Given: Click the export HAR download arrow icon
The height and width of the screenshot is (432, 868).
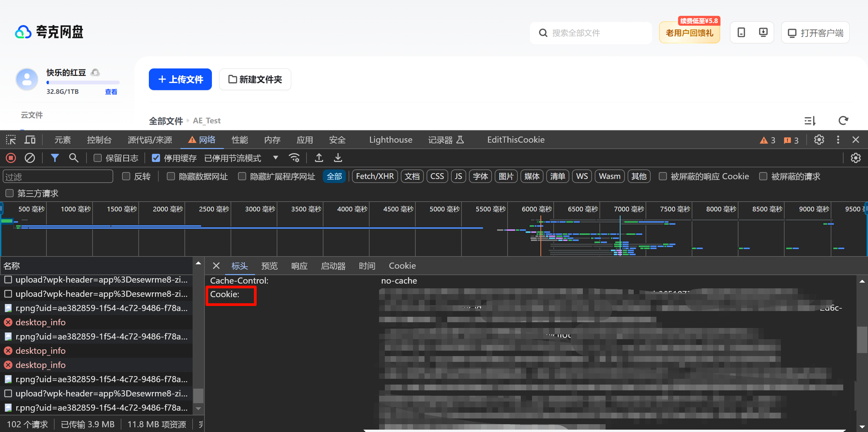Looking at the screenshot, I should pos(338,158).
